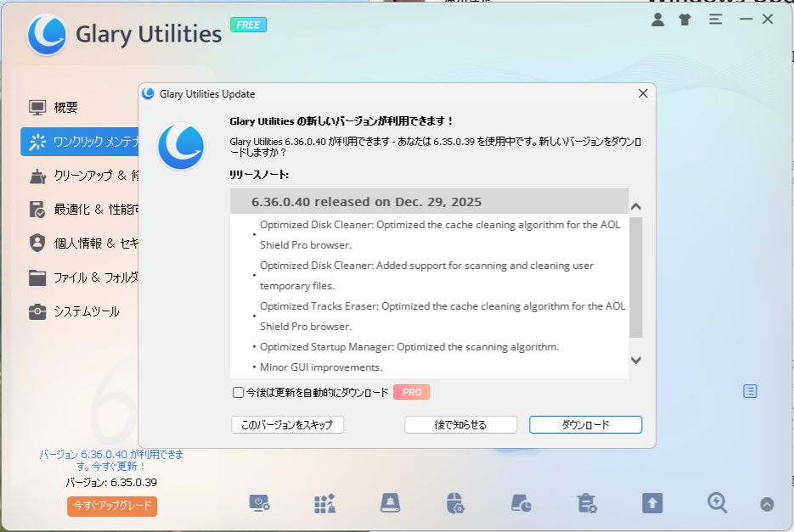Click the バージョン: 6.35.0.39 text

pos(111,483)
